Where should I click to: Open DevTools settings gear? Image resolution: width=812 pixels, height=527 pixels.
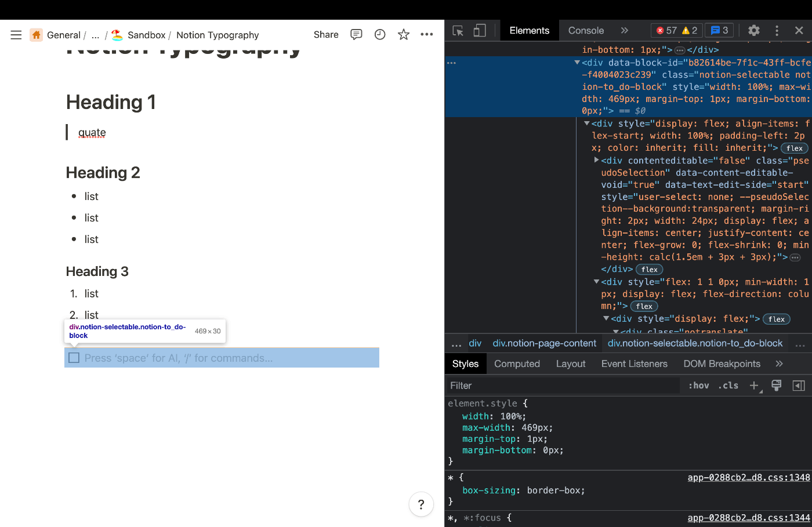click(x=754, y=31)
